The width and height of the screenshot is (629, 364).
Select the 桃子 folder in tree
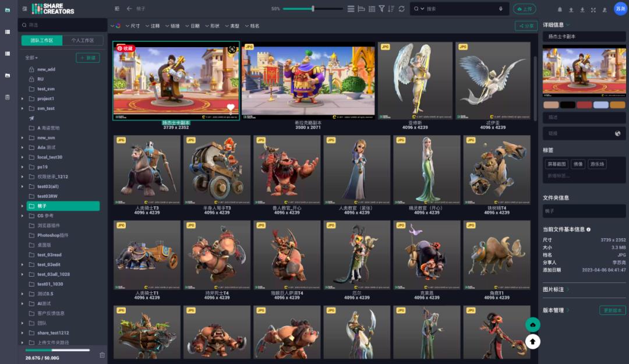(63, 206)
